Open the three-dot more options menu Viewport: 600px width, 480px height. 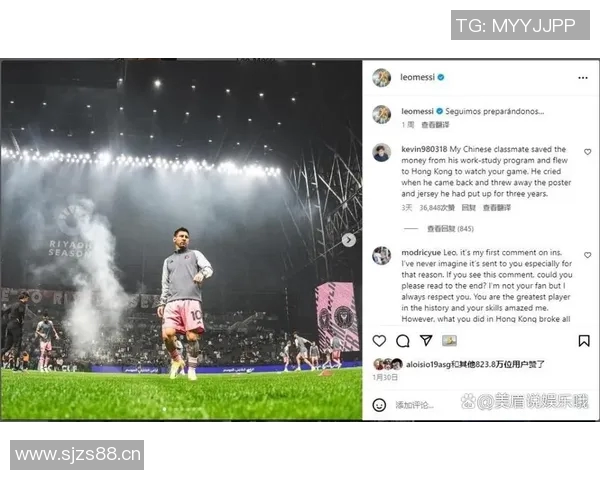point(582,78)
